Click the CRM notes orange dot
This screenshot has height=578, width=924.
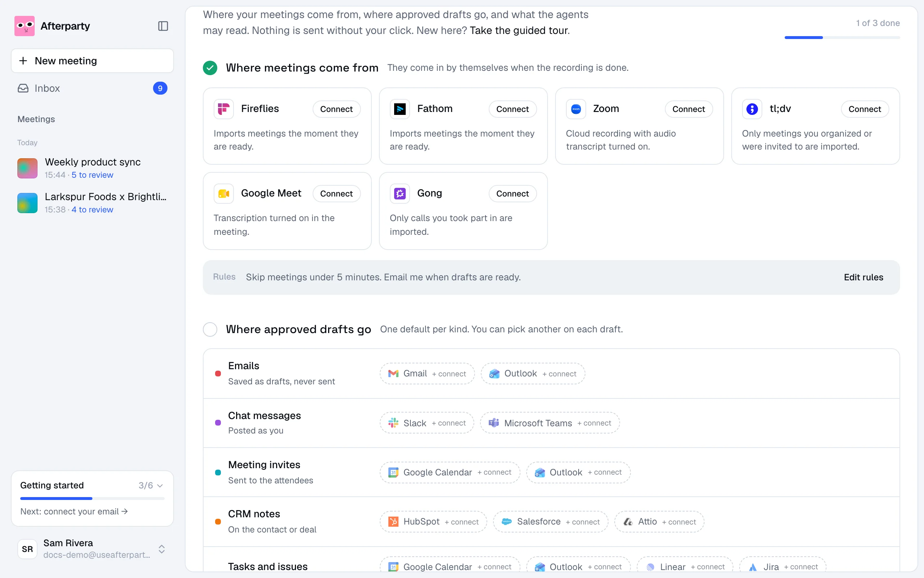(x=218, y=522)
